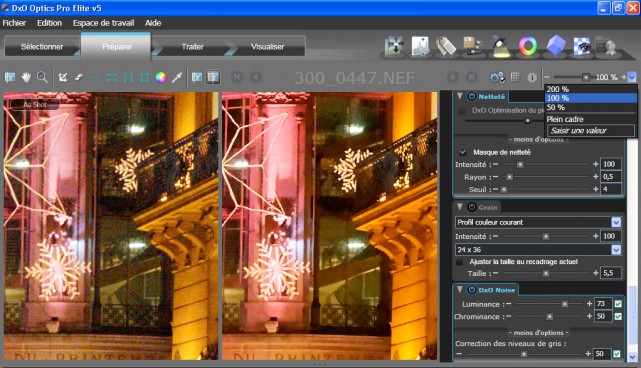Open the tags presets palette icon
641x368 pixels.
pos(446,46)
